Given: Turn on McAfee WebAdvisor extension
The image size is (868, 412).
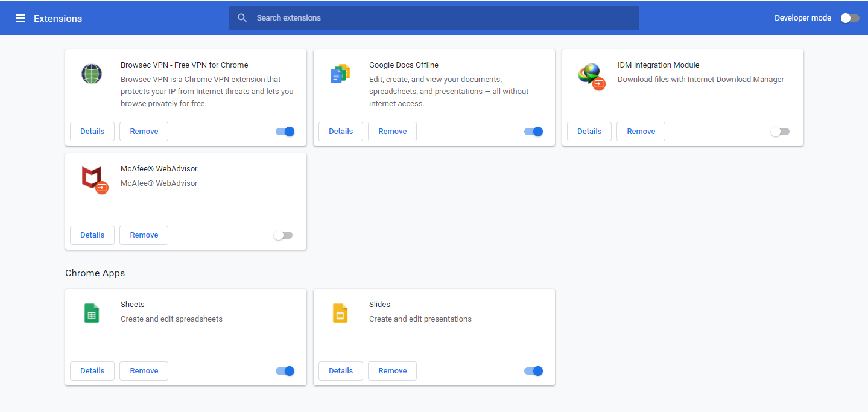Looking at the screenshot, I should tap(283, 235).
